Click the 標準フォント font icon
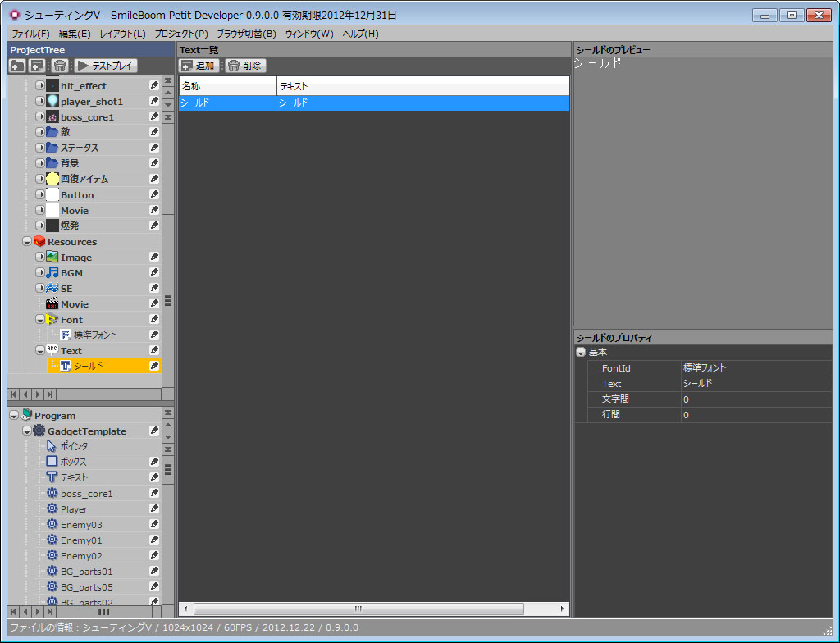 coord(66,335)
